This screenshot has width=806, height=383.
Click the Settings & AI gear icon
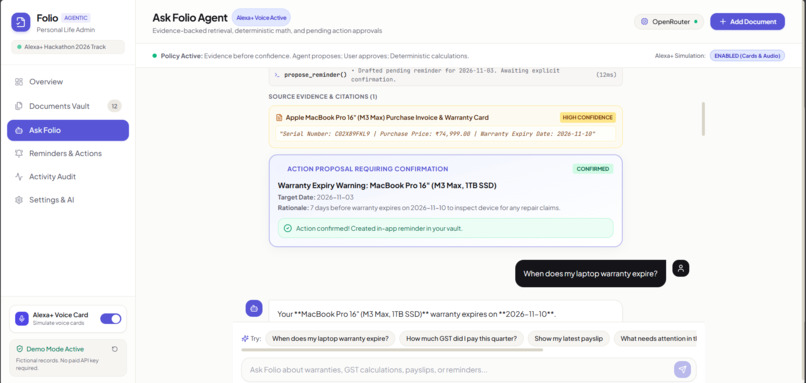[19, 199]
